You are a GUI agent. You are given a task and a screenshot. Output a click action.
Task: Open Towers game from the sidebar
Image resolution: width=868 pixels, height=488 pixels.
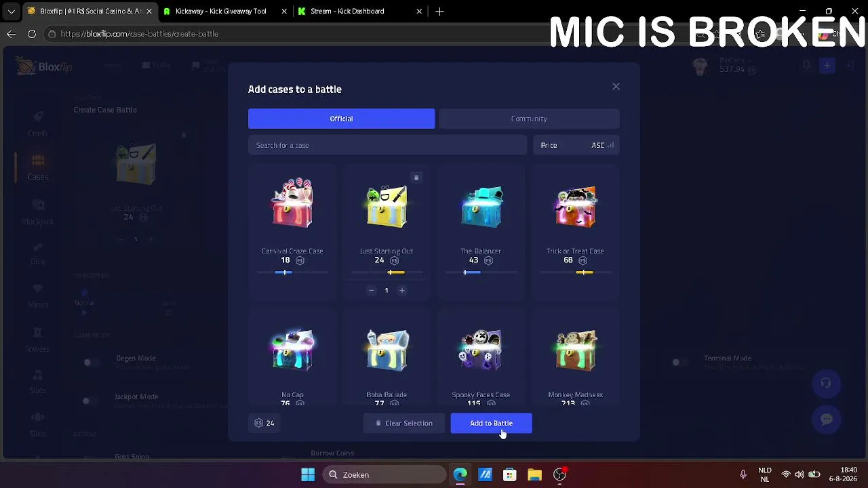38,340
